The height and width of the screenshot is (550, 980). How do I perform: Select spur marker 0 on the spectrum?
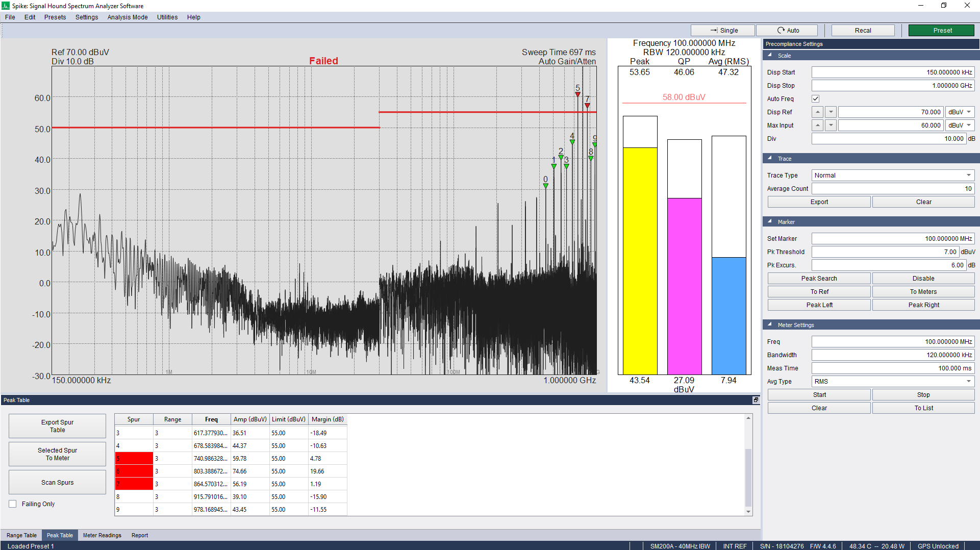pyautogui.click(x=546, y=186)
